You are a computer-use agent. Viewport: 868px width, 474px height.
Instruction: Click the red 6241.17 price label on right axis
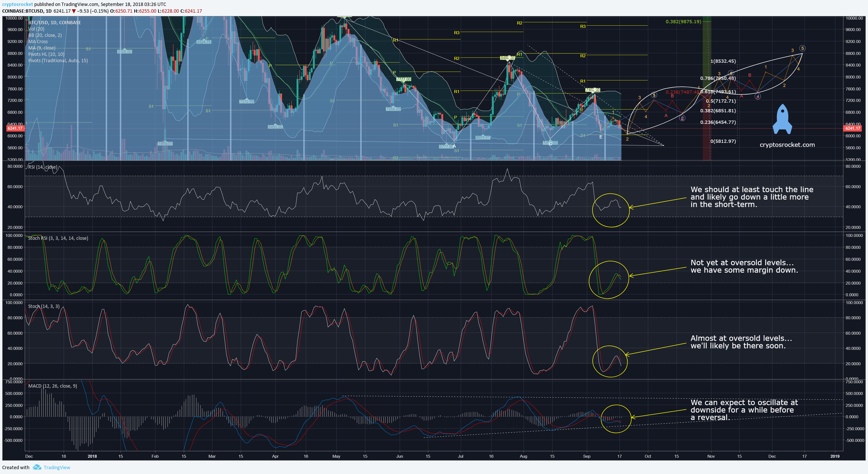tap(853, 128)
